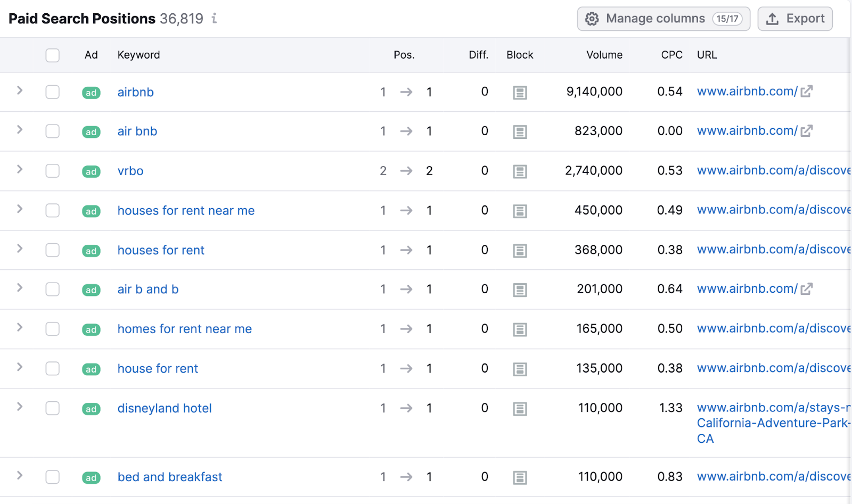This screenshot has height=504, width=852.
Task: Expand the houses for rent near me row
Action: click(x=20, y=209)
